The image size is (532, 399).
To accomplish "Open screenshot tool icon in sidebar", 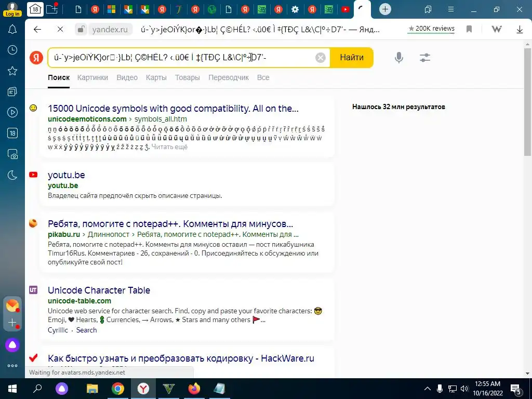I will click(x=12, y=154).
